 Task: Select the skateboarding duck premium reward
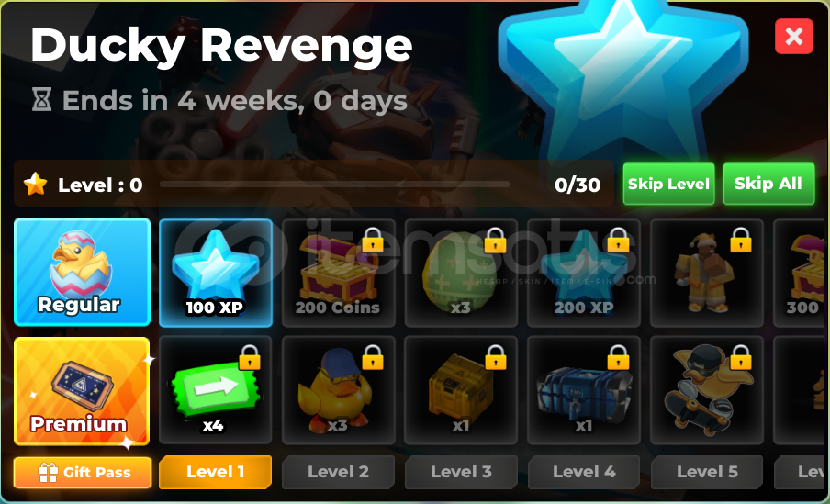707,389
